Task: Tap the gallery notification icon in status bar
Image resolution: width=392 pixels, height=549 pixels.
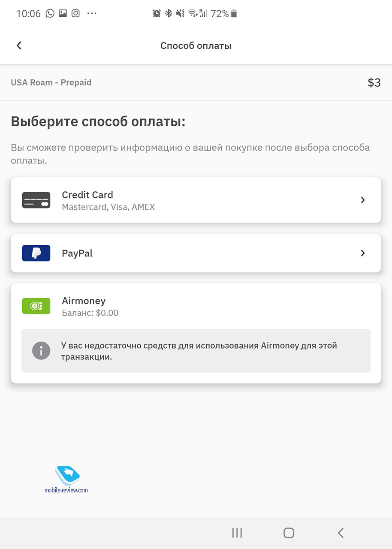Action: coord(63,13)
